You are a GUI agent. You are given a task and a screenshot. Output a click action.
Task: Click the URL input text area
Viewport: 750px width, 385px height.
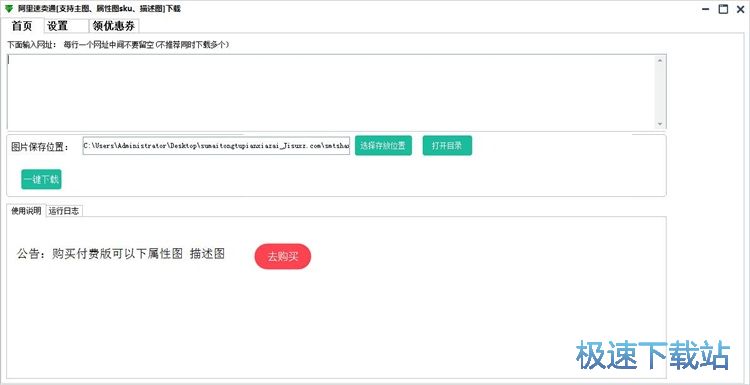coord(331,91)
